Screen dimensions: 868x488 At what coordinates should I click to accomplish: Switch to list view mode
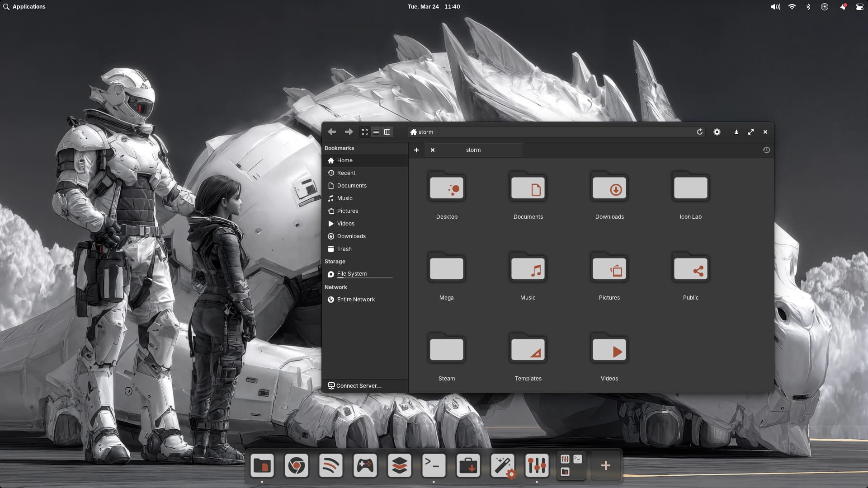(376, 132)
